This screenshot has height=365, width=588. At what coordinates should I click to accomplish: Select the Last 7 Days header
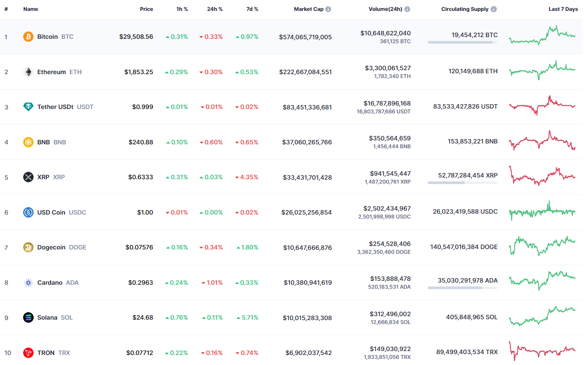[x=563, y=9]
